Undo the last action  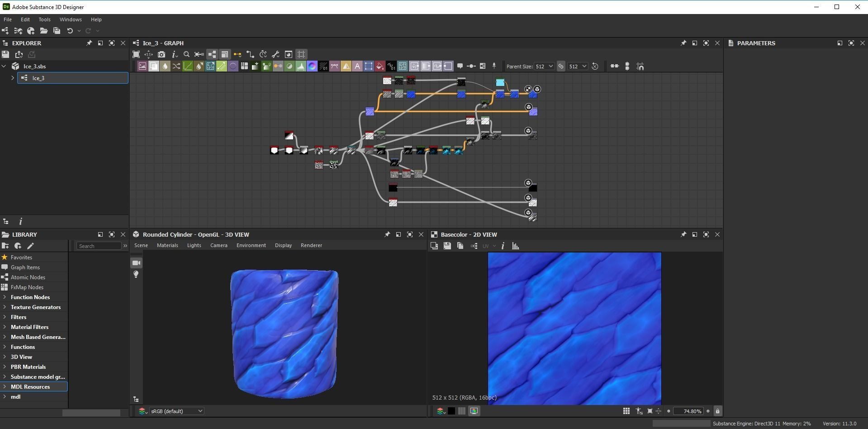pos(70,31)
